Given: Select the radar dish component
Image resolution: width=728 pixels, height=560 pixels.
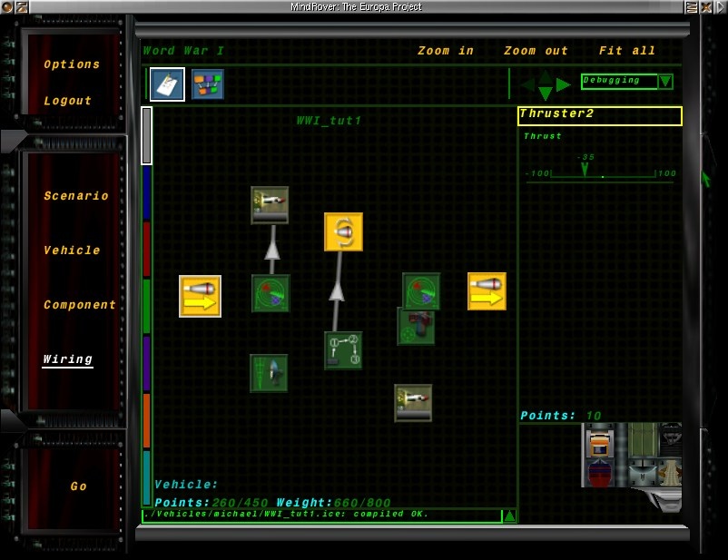Looking at the screenshot, I should click(x=269, y=373).
